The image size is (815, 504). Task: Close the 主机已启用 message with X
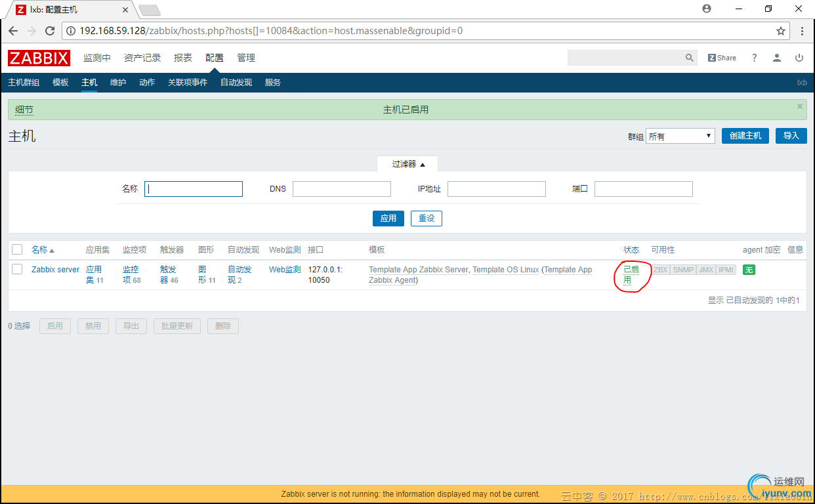click(x=800, y=106)
